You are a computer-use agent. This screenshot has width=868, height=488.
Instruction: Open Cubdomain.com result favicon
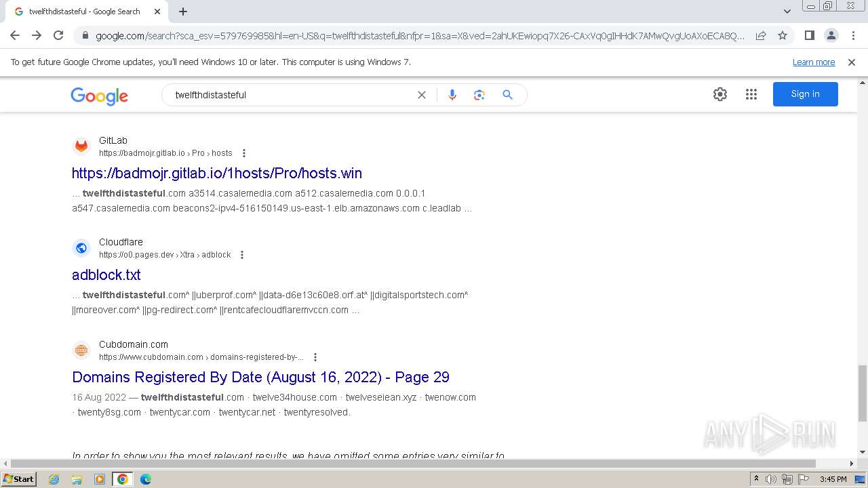(x=81, y=350)
